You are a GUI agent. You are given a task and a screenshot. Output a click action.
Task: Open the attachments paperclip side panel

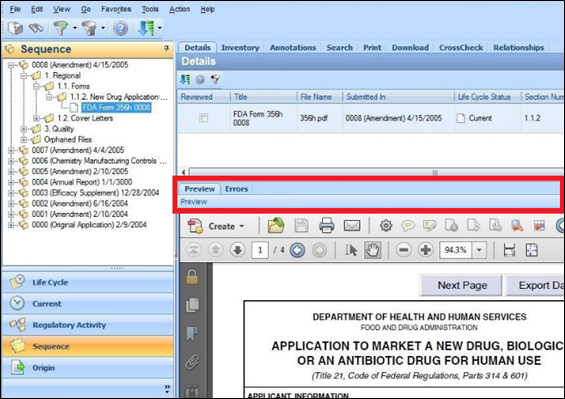[x=192, y=362]
